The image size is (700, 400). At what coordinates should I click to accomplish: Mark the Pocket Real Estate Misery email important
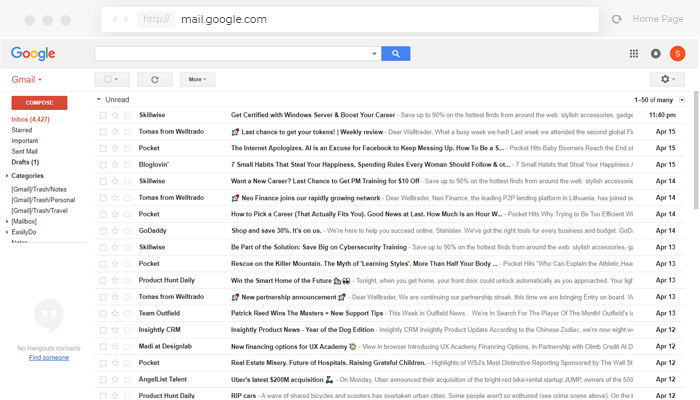coord(127,363)
